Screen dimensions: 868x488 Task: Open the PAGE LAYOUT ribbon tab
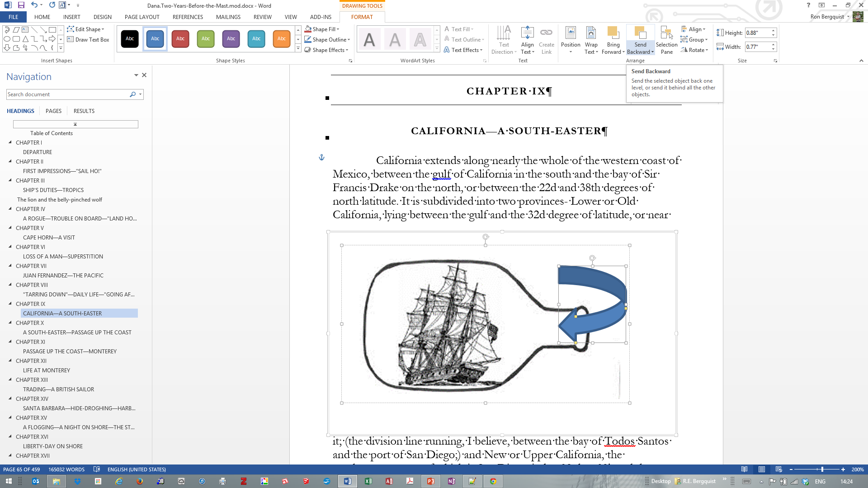(x=142, y=17)
